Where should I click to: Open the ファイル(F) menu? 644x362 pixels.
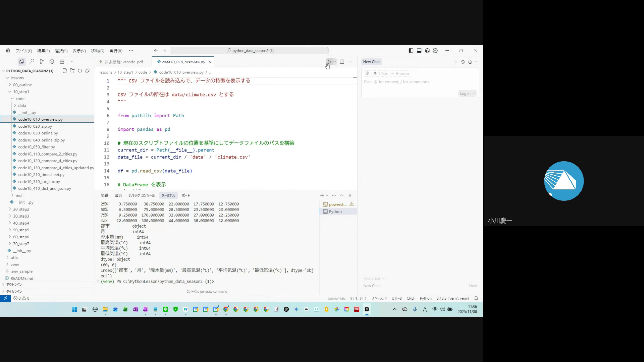point(24,51)
